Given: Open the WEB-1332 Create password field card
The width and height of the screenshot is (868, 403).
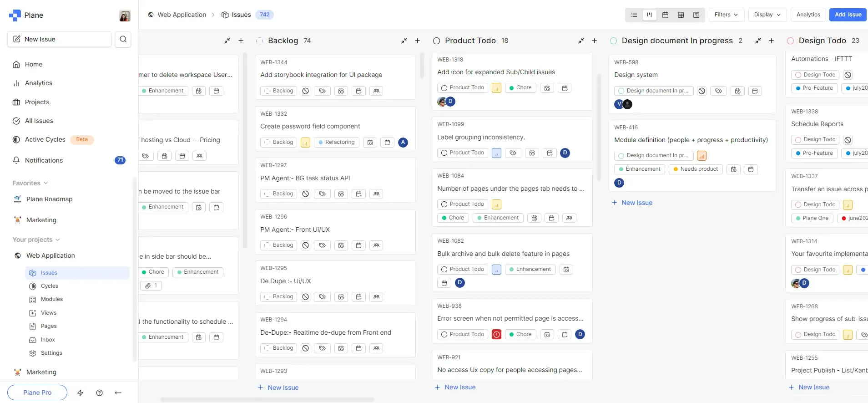Looking at the screenshot, I should (x=310, y=126).
